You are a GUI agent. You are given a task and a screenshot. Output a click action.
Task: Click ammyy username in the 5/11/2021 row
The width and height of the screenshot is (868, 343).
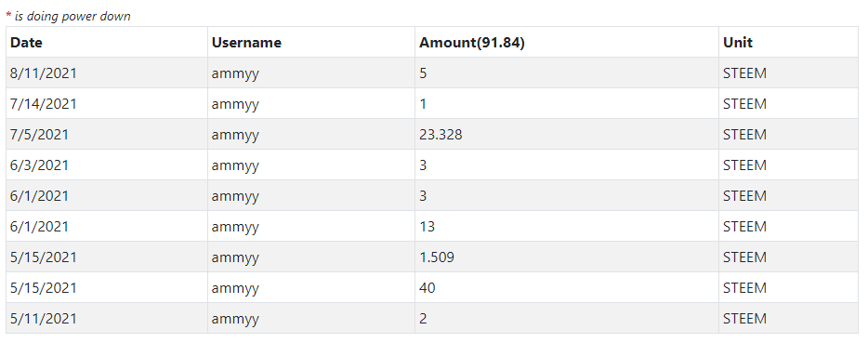311,319
